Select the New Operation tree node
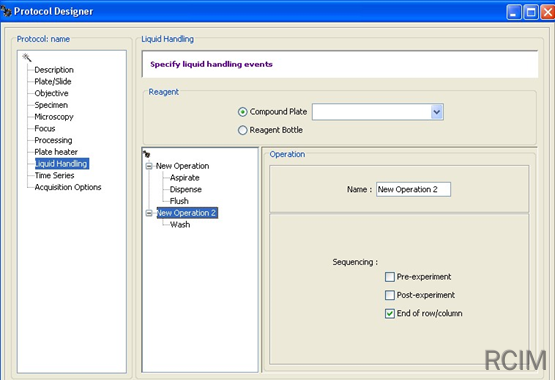 point(182,166)
